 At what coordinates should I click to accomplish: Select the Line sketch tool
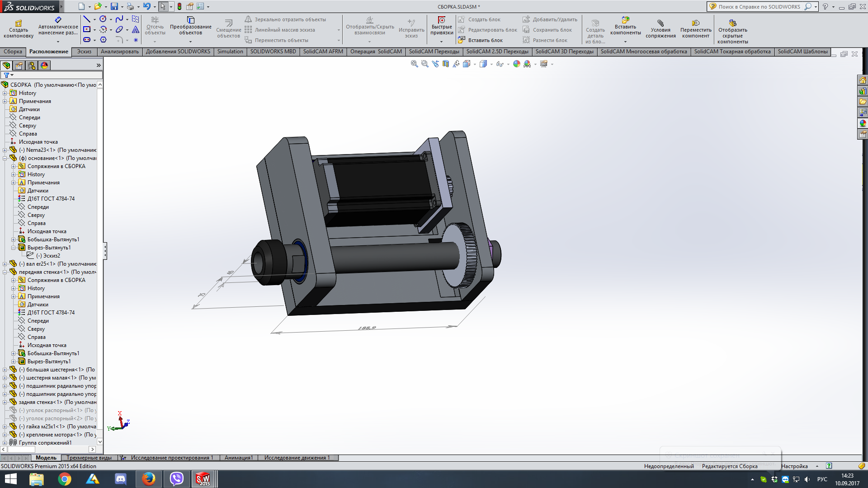(87, 19)
